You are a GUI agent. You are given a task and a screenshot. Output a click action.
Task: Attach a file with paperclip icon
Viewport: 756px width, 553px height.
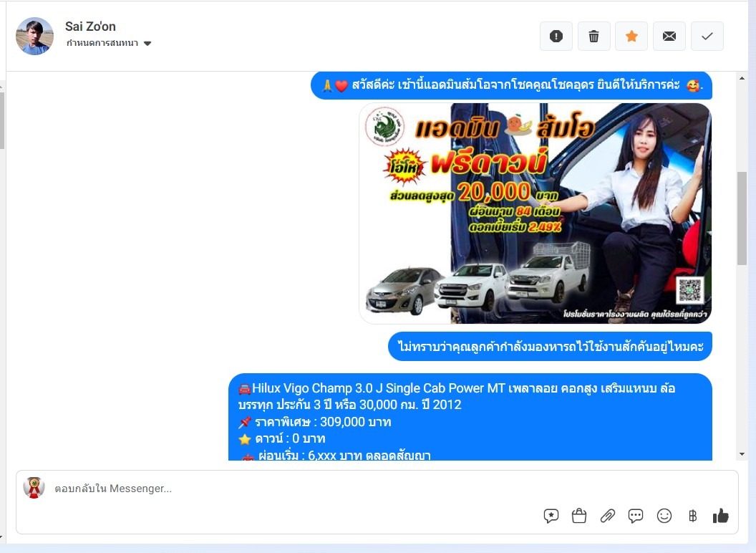click(608, 516)
